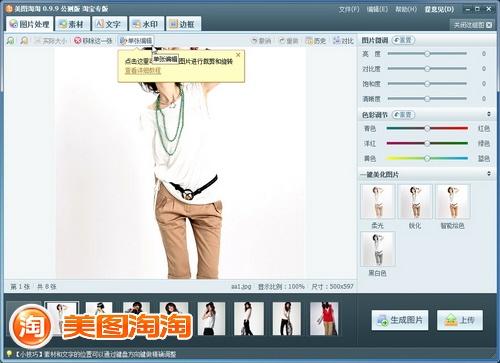Click the zoom out magnifier icon

coord(24,41)
